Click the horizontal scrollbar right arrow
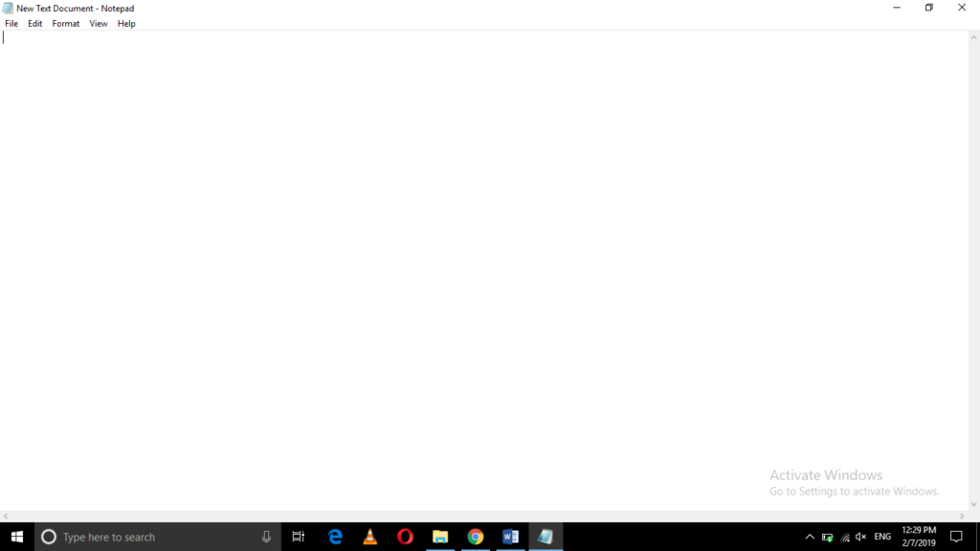The height and width of the screenshot is (551, 980). tap(963, 516)
